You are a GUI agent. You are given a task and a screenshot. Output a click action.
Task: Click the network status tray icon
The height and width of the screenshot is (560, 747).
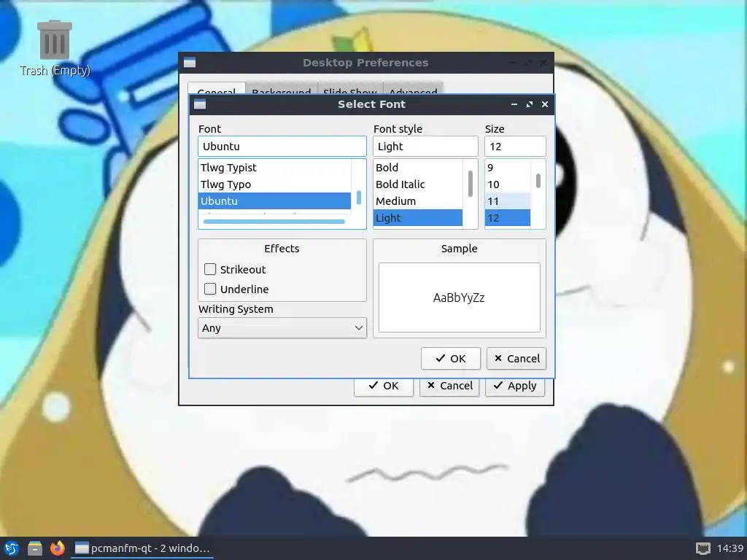tap(703, 548)
